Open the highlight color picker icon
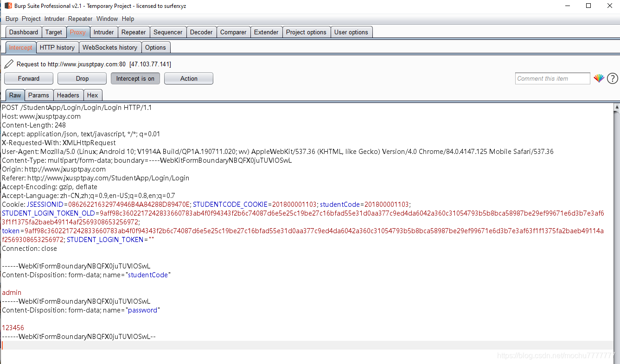The height and width of the screenshot is (364, 620). click(599, 78)
